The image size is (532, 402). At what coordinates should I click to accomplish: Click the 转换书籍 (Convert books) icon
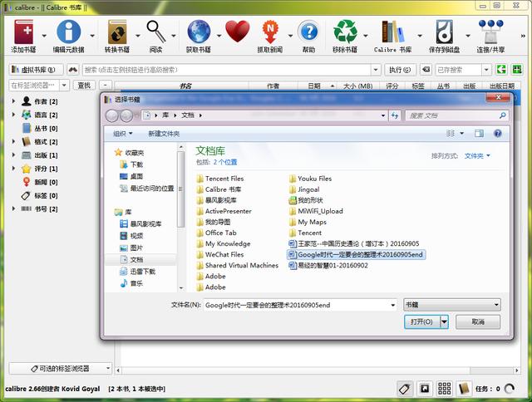tap(116, 32)
